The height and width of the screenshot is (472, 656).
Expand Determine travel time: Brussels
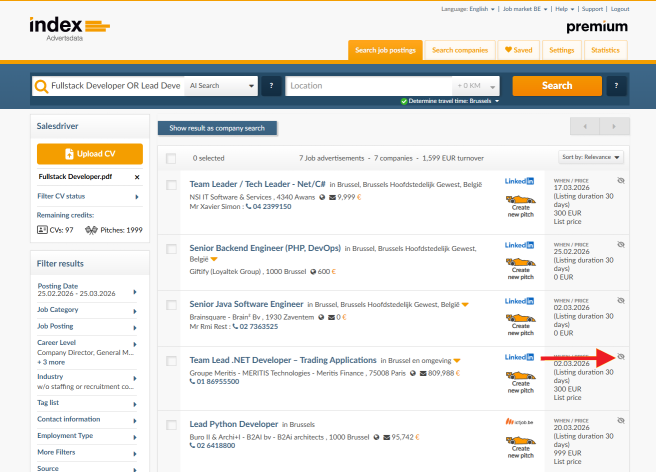coord(450,101)
